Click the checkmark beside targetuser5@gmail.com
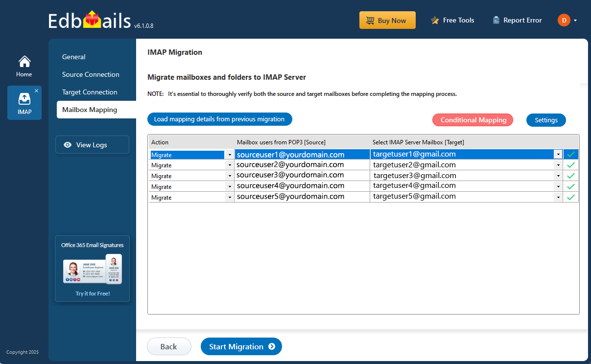 (571, 197)
